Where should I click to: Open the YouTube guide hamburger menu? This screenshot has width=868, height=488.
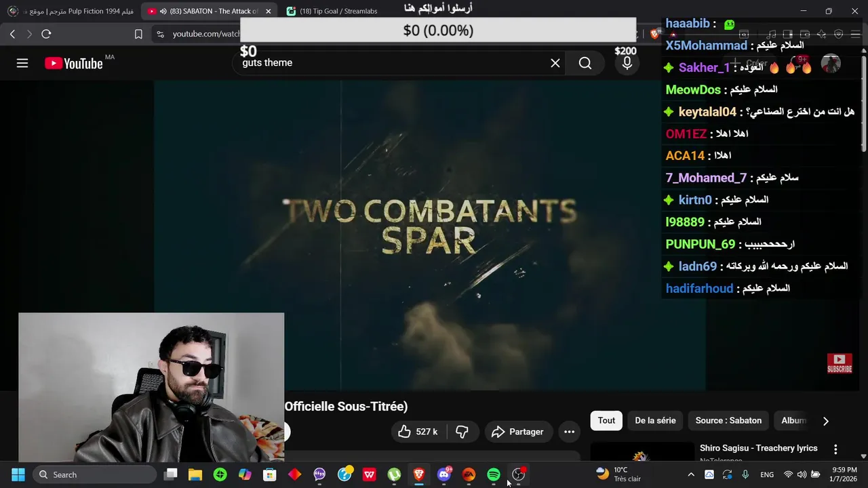point(22,63)
